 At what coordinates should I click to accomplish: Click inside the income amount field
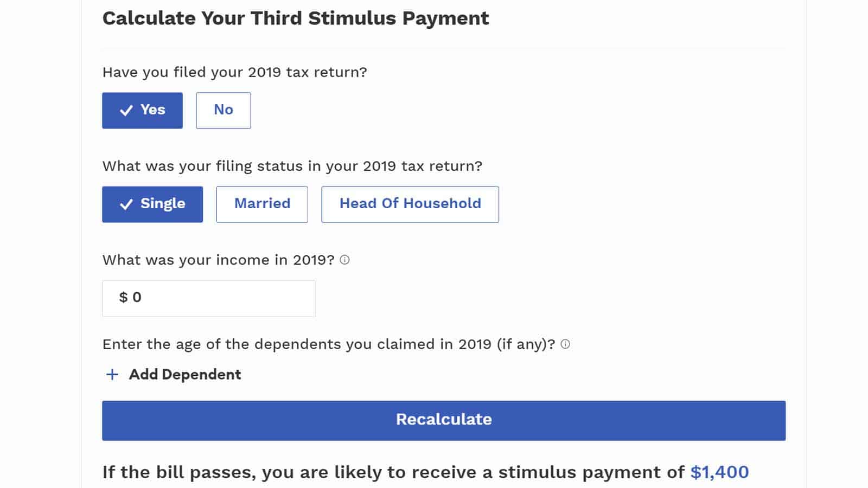(209, 298)
